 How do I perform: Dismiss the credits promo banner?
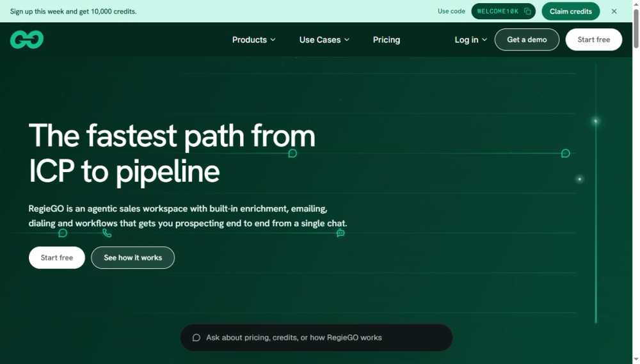tap(614, 12)
